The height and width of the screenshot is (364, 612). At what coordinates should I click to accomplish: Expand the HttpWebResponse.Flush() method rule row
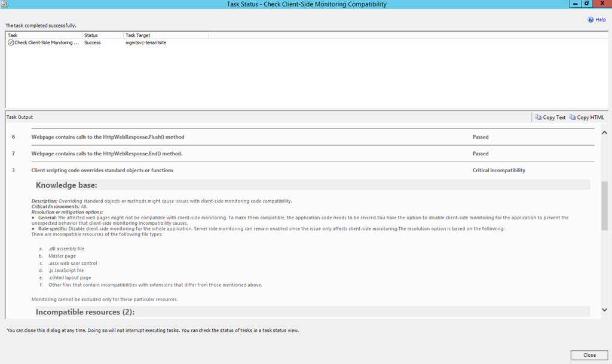(108, 137)
